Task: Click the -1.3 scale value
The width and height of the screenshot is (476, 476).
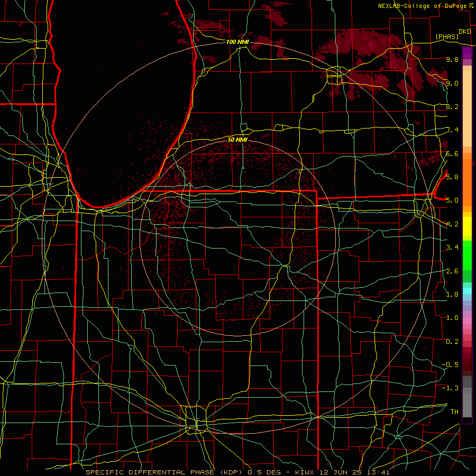Action: [450, 388]
